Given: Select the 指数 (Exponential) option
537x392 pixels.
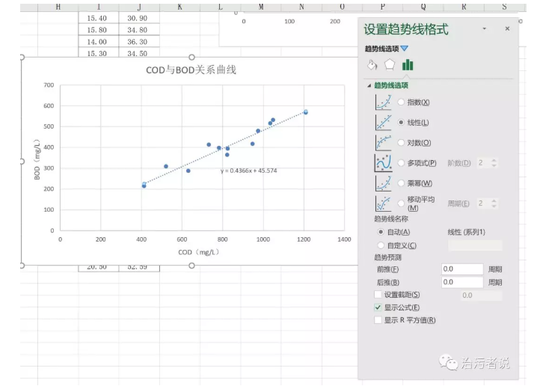Looking at the screenshot, I should coord(402,102).
